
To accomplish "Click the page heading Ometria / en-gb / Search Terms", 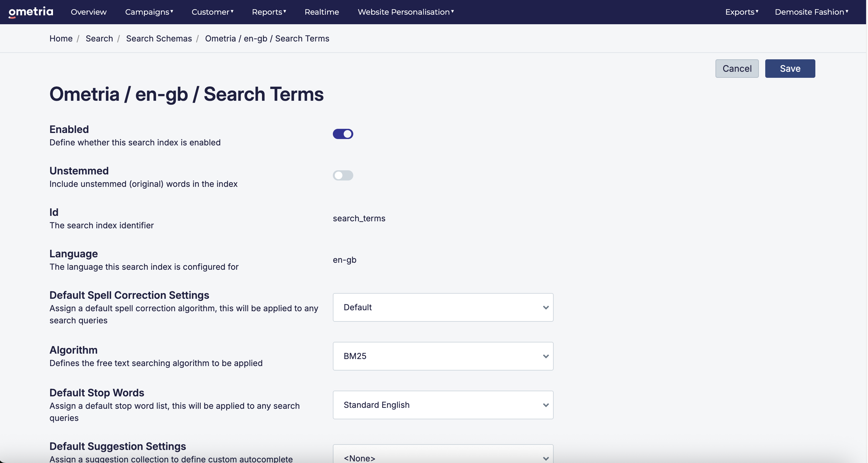I will pyautogui.click(x=187, y=94).
